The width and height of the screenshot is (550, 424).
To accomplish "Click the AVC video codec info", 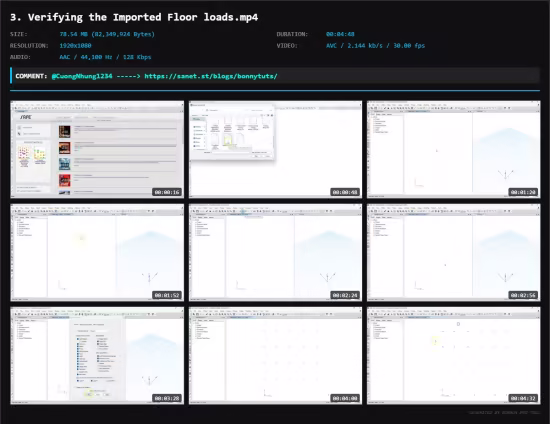I will [x=375, y=46].
